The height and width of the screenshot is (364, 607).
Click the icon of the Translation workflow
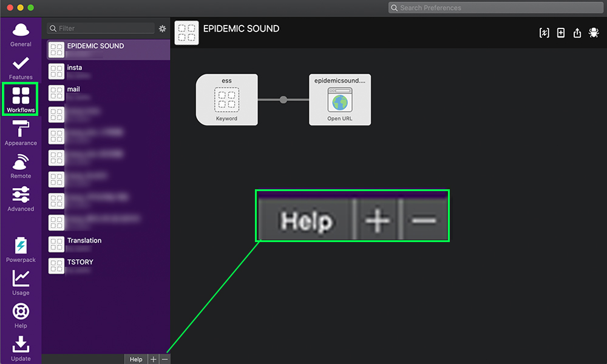56,244
